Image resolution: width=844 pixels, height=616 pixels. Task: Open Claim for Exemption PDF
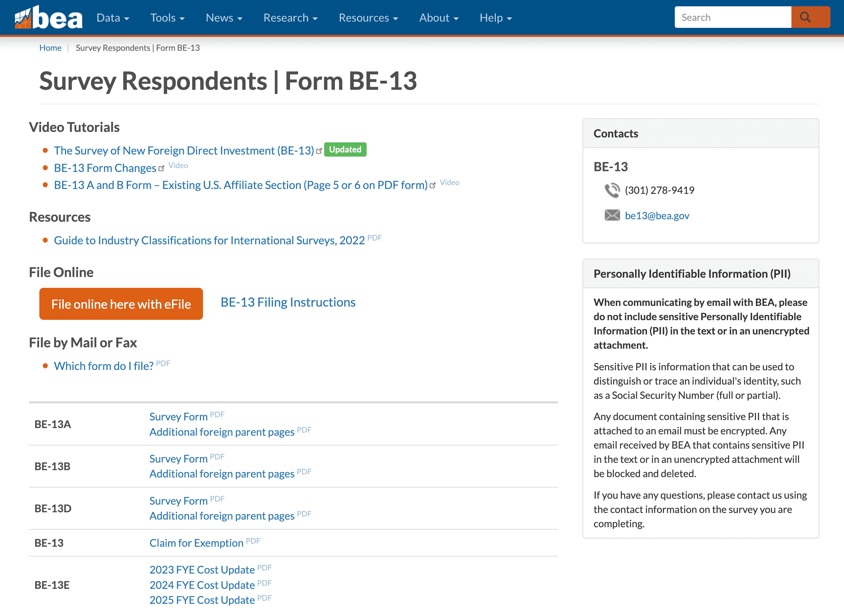[196, 543]
